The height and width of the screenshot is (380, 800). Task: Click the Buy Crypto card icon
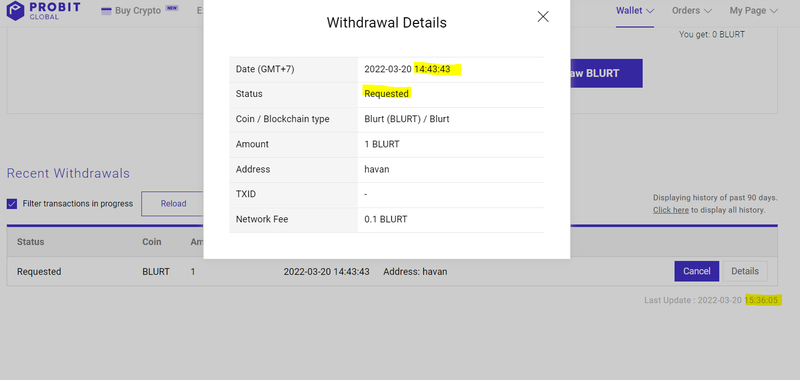pos(106,11)
